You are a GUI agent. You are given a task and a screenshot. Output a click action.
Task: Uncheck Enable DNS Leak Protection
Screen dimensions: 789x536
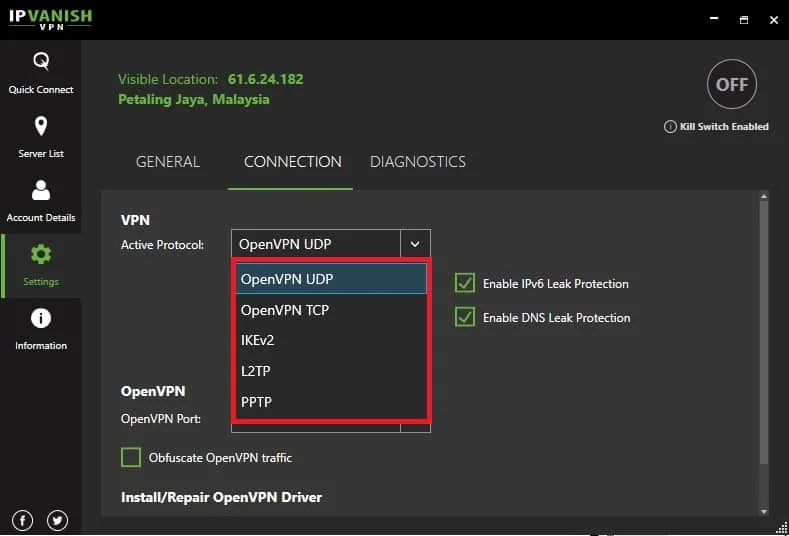[x=464, y=318]
